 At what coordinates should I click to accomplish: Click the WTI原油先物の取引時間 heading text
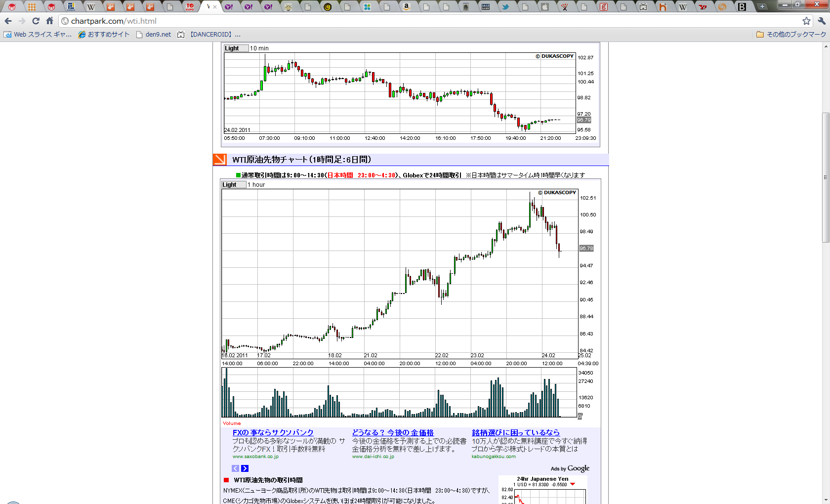(268, 480)
